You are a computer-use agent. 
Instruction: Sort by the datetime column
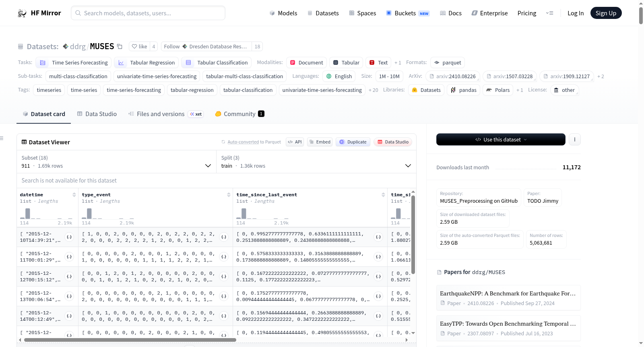point(74,195)
